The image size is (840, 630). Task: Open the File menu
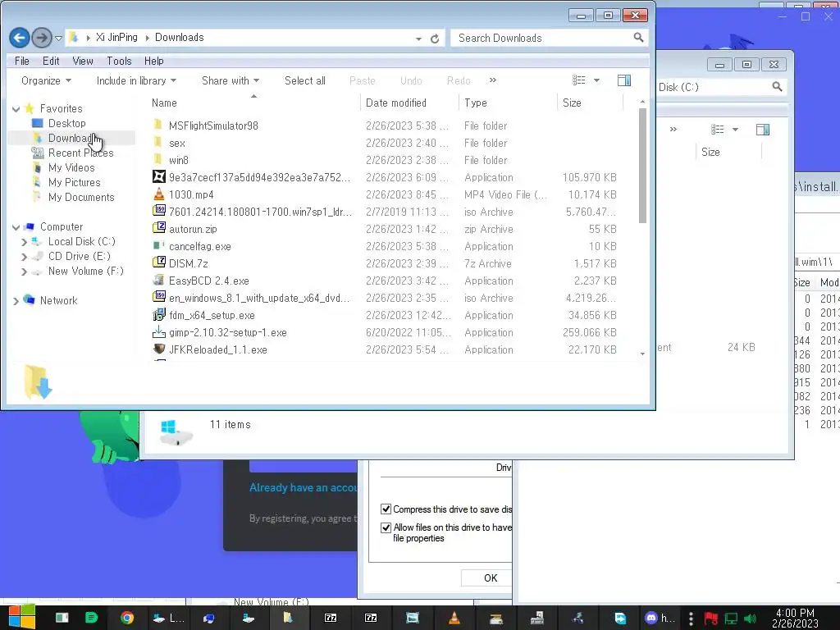tap(22, 61)
